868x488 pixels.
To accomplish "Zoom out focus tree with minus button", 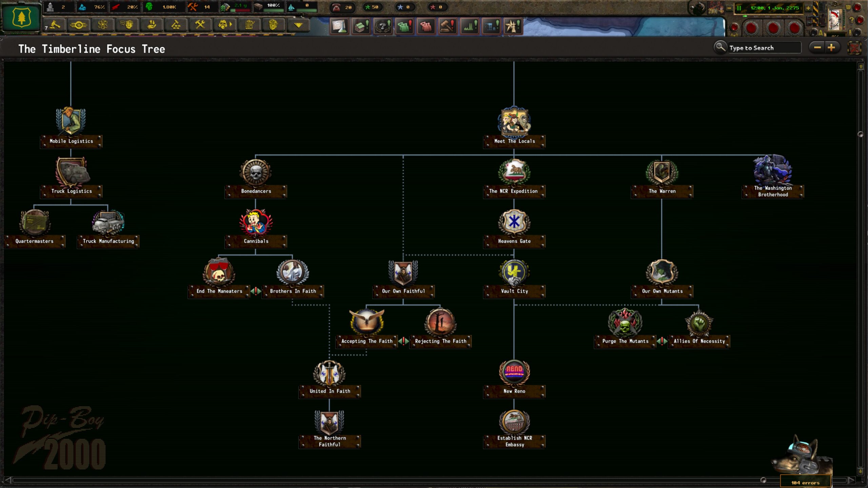I will pos(817,48).
